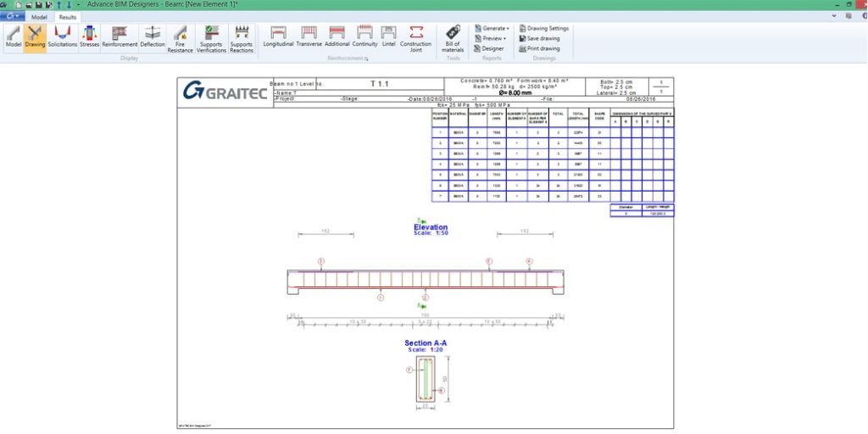Click the Section A-A title
This screenshot has width=868, height=434.
pos(426,343)
